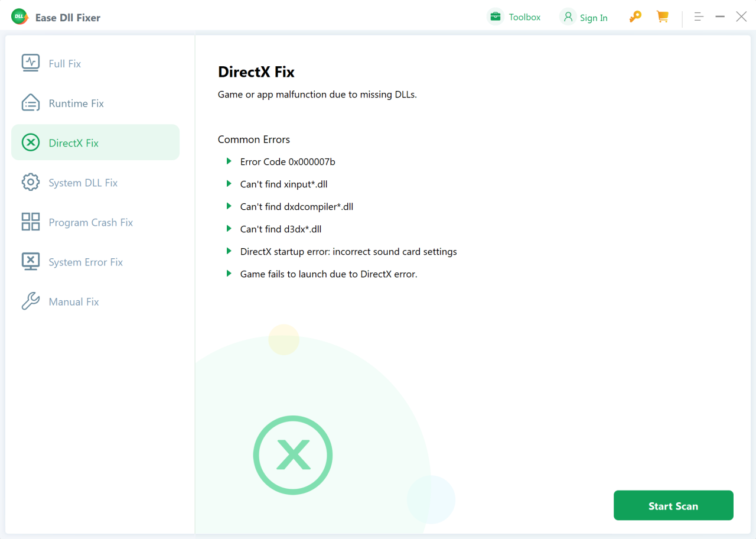Open the hamburger menu near window controls
Image resolution: width=756 pixels, height=539 pixels.
[699, 17]
